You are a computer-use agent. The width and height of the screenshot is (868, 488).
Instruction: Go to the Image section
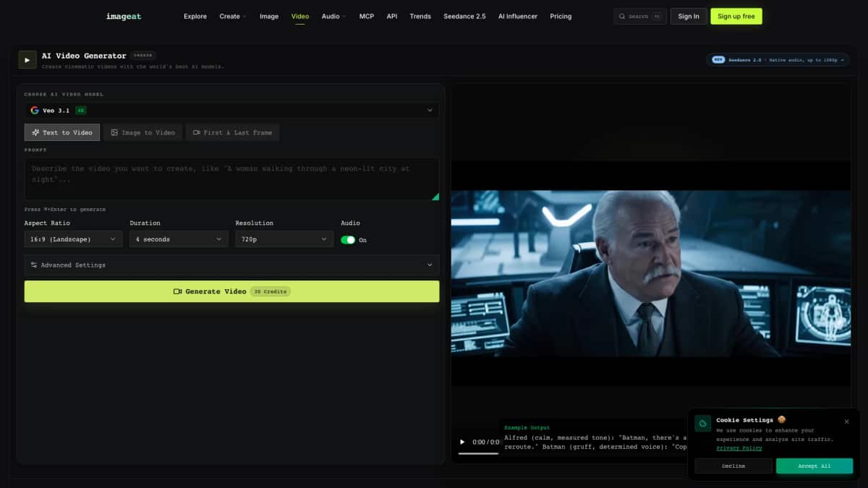click(x=269, y=16)
